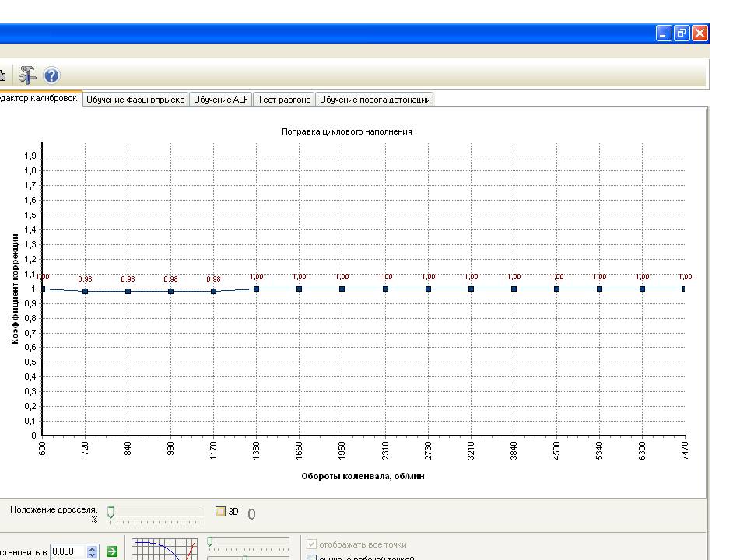Close the application window

[700, 33]
